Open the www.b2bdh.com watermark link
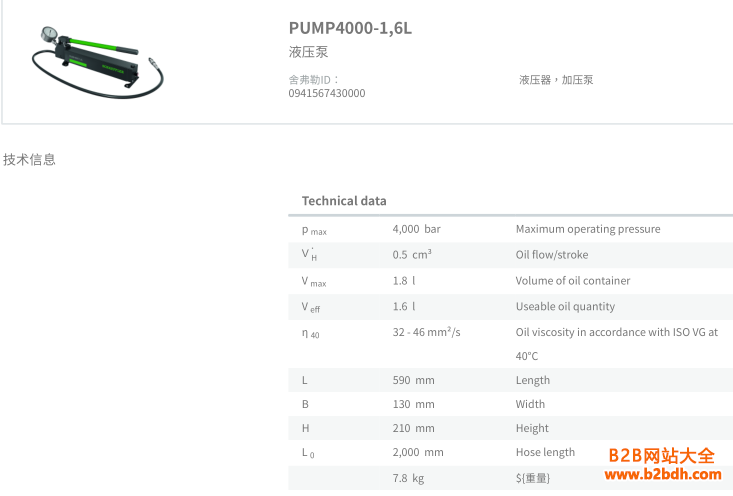Viewport: 733px width, 496px height. coord(663,474)
